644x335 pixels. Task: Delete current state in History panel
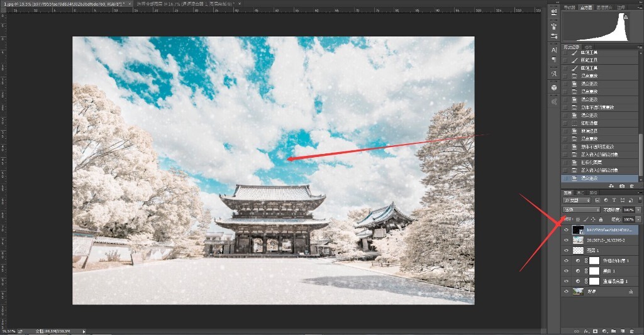click(x=631, y=186)
